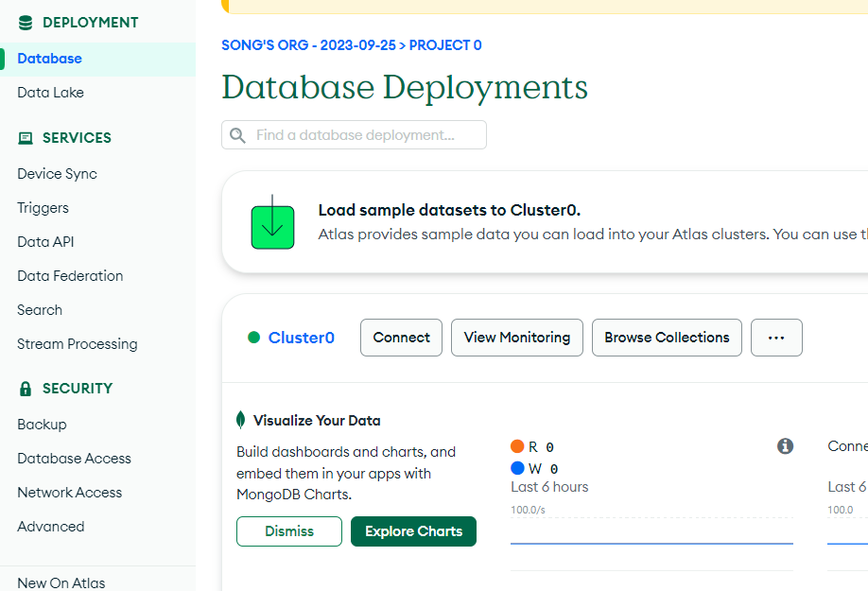868x591 pixels.
Task: Click the Services monitor icon
Action: 26,138
